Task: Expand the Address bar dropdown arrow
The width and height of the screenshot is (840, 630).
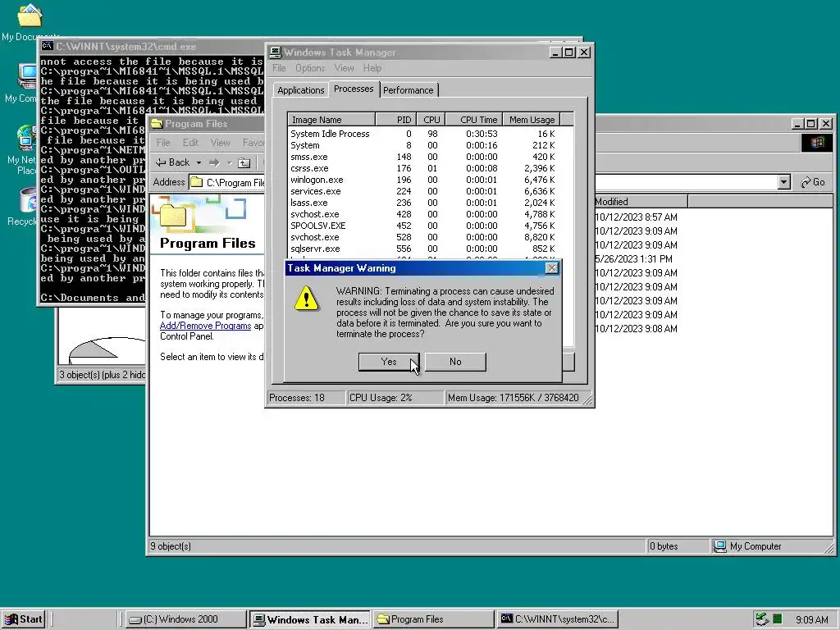Action: coord(783,182)
